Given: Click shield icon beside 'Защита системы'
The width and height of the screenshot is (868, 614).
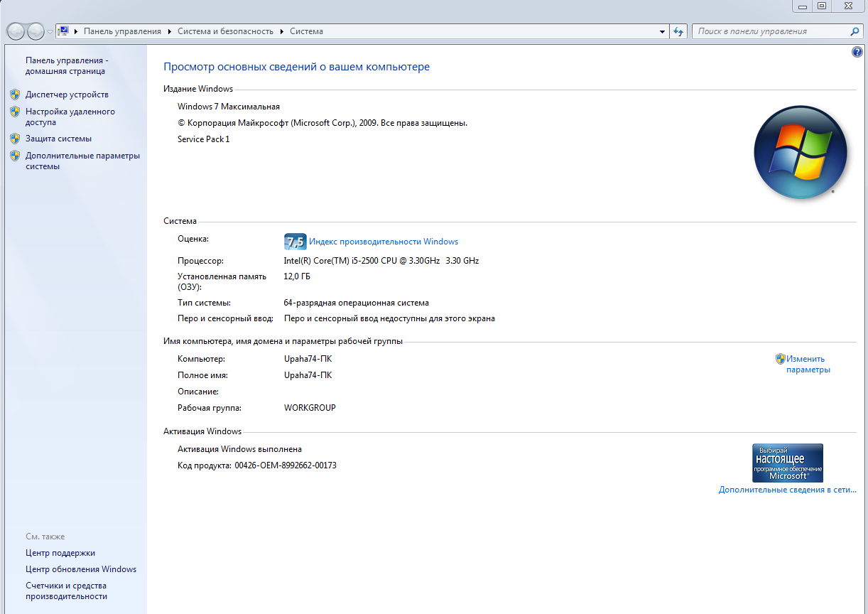Looking at the screenshot, I should coord(14,139).
